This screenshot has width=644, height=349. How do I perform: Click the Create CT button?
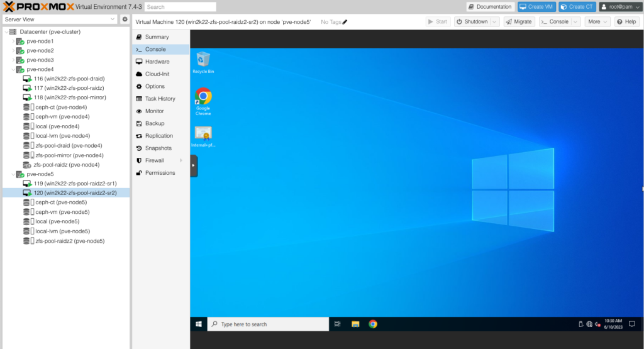tap(577, 6)
